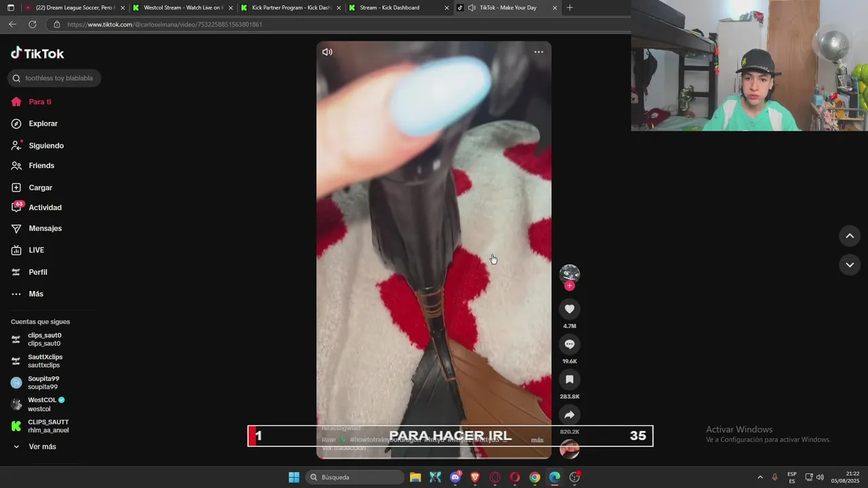Screen dimensions: 868x488
Task: Switch to Microsoft Edge on taskbar
Action: (555, 477)
